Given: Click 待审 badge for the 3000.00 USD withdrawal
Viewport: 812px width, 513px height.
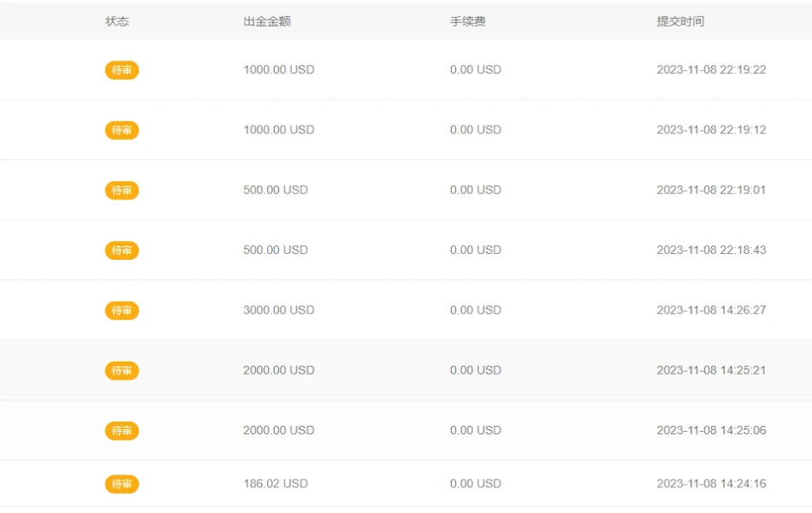Looking at the screenshot, I should pyautogui.click(x=122, y=310).
